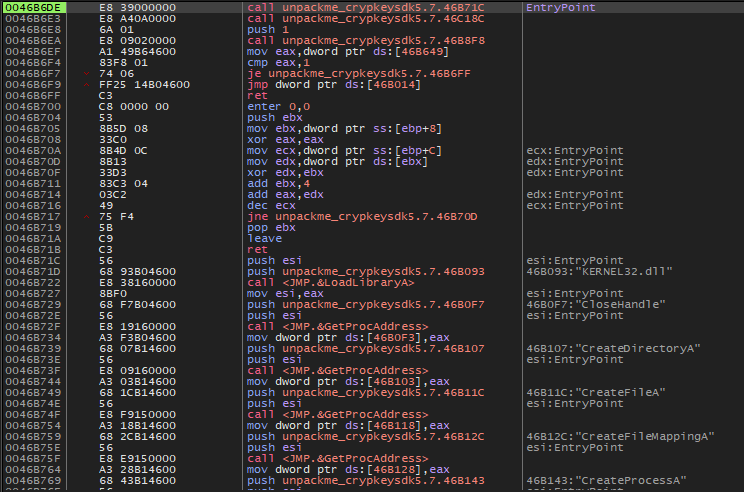Screen dimensions: 744x492
Task: Click GetProcAddress call at 0046B75F
Action: pos(337,458)
